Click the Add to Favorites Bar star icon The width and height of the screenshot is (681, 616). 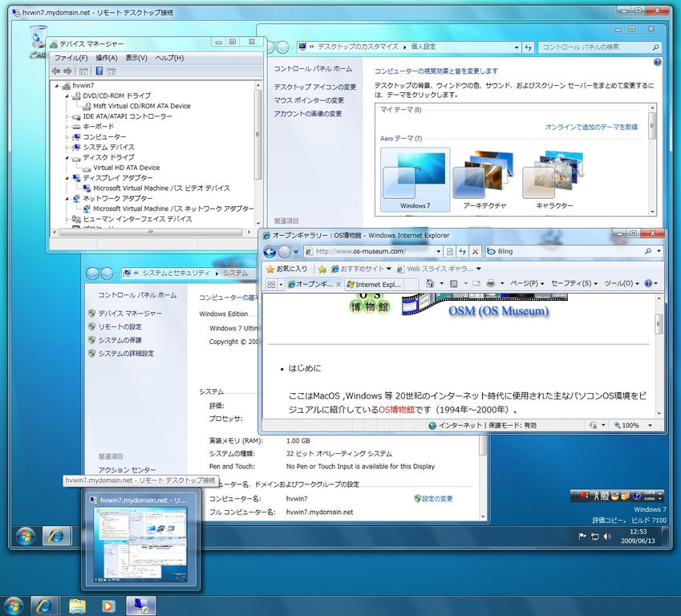point(322,269)
